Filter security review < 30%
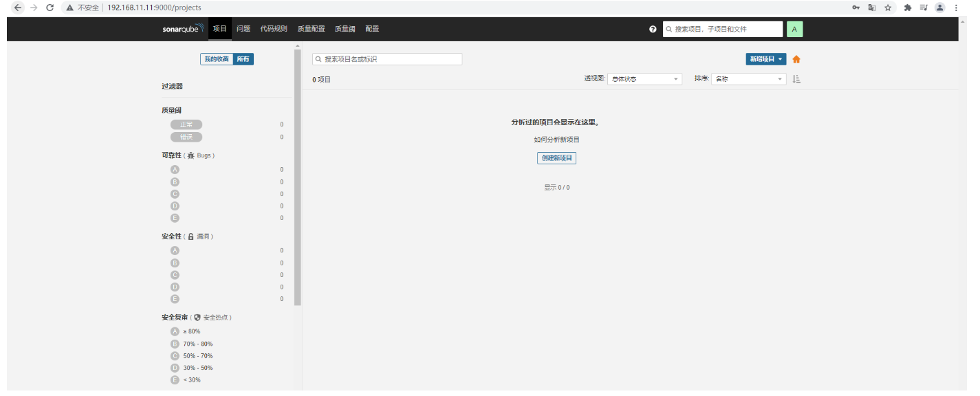The image size is (980, 396). point(186,380)
